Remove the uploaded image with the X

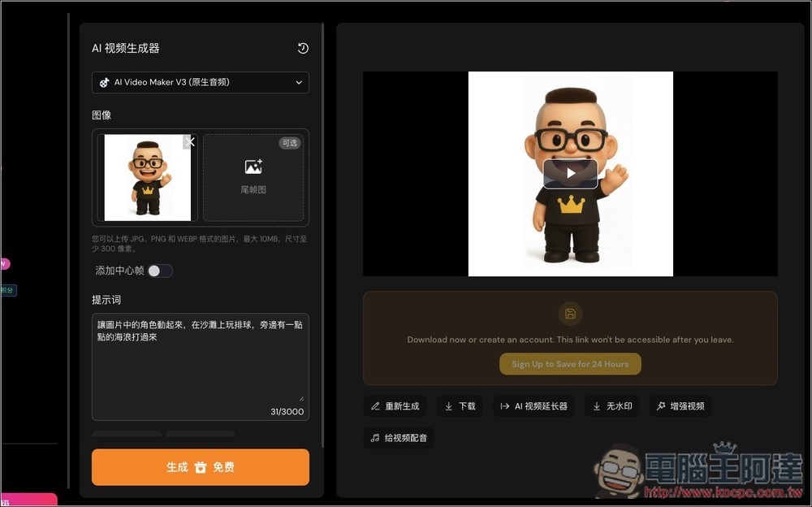[x=189, y=141]
